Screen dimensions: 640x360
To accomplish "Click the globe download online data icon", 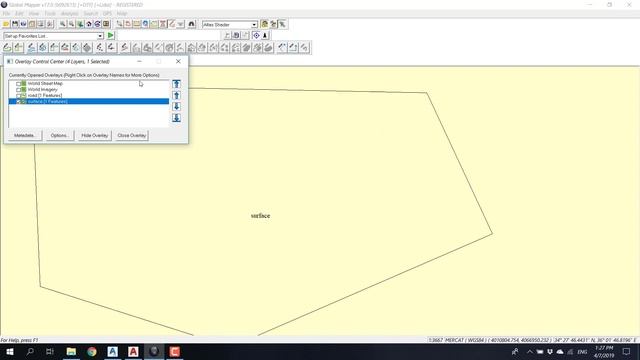I will (x=23, y=24).
